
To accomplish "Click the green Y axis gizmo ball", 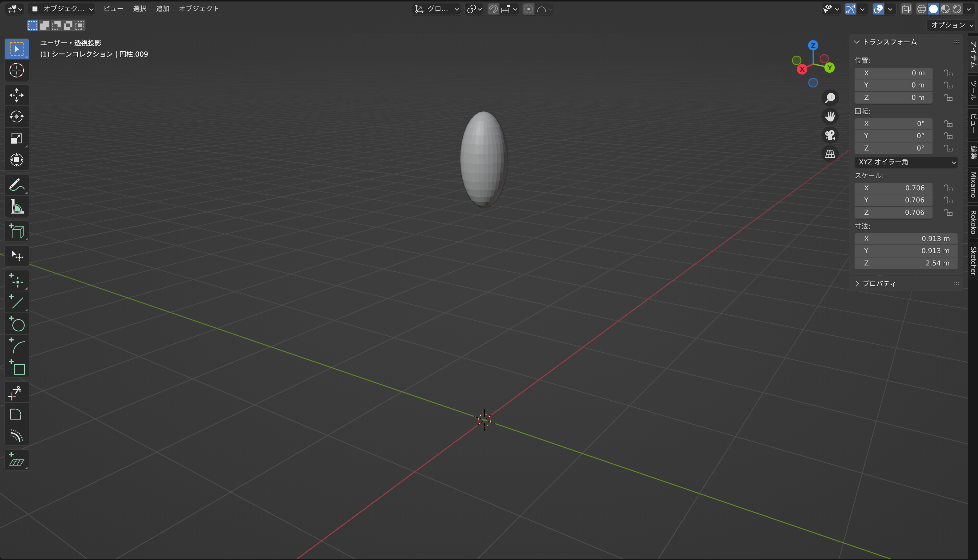I will pyautogui.click(x=830, y=68).
